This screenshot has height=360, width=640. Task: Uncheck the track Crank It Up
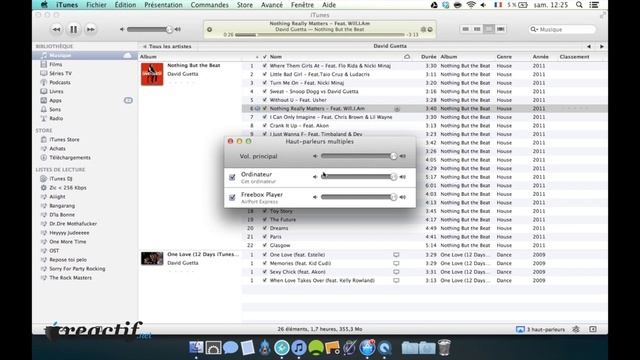tap(264, 126)
